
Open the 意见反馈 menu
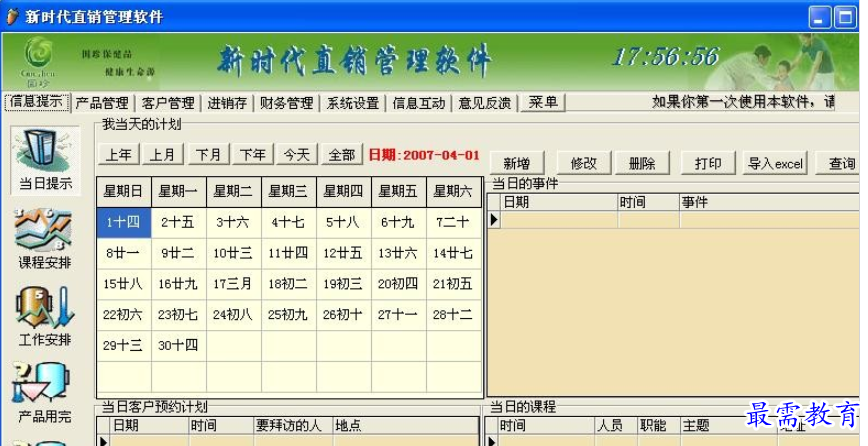pyautogui.click(x=484, y=103)
